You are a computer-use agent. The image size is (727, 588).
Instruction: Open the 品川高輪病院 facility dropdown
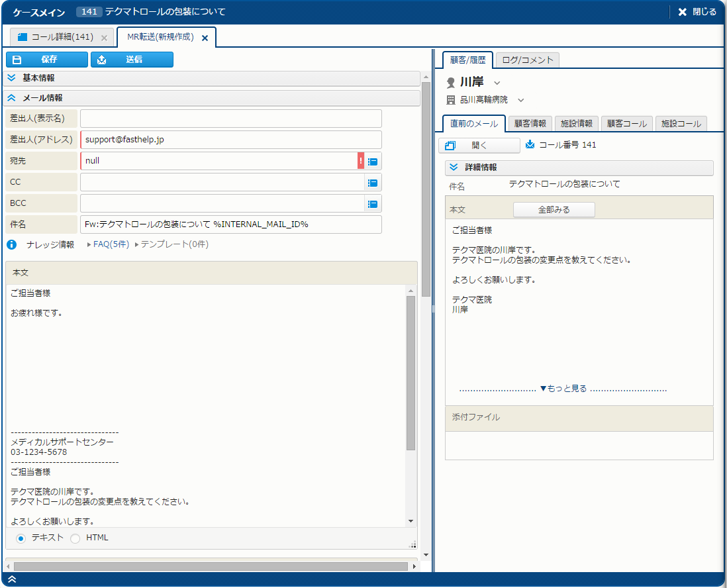(x=520, y=100)
